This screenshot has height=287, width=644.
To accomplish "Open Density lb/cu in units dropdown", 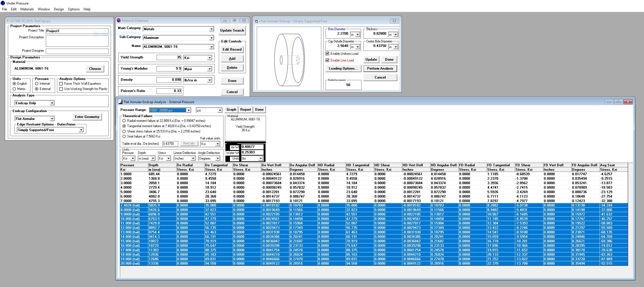I will pyautogui.click(x=210, y=80).
